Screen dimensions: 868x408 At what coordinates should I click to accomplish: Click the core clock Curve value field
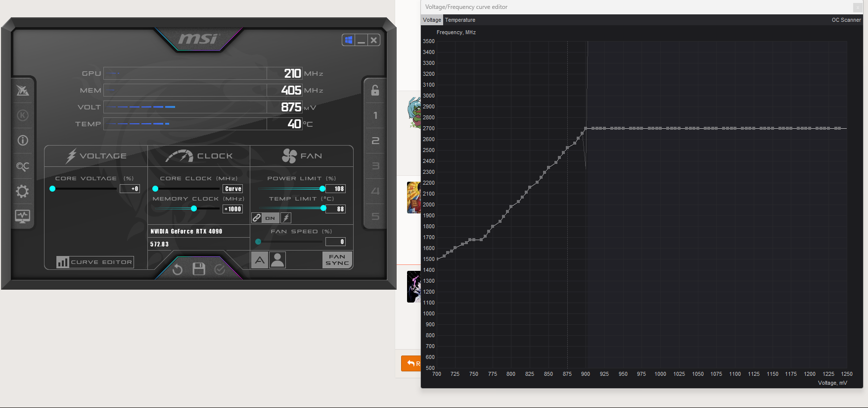point(233,189)
